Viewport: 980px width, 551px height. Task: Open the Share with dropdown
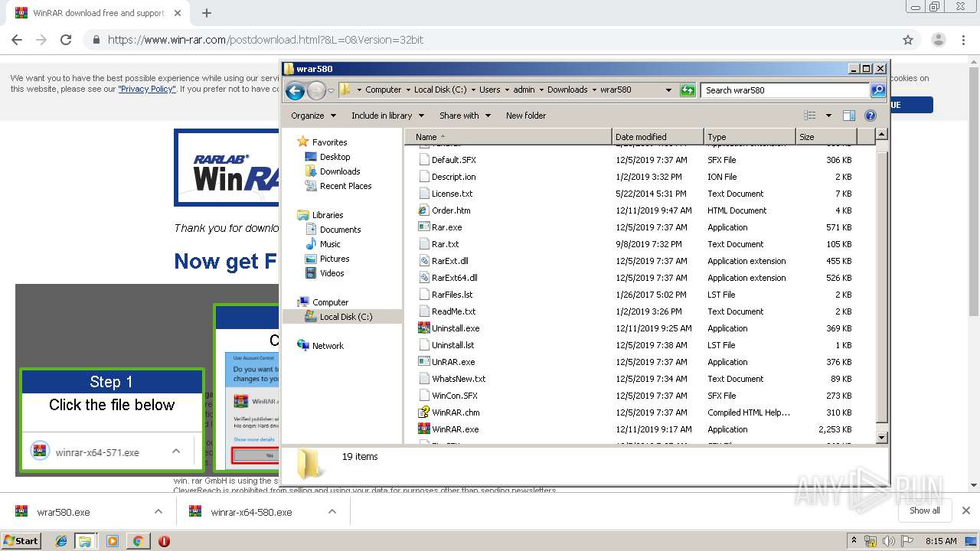tap(465, 116)
